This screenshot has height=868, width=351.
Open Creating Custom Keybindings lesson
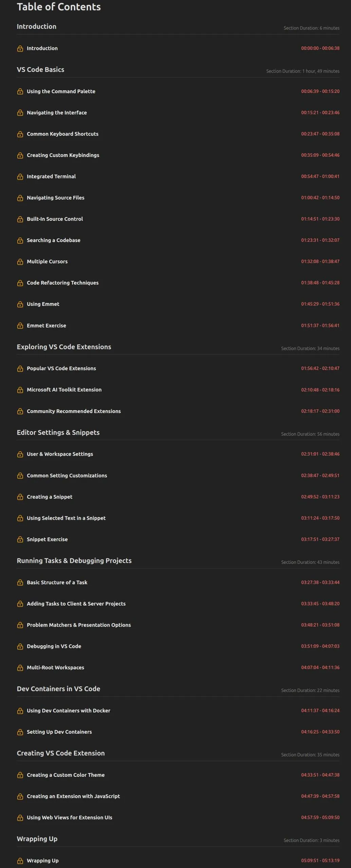(x=63, y=155)
